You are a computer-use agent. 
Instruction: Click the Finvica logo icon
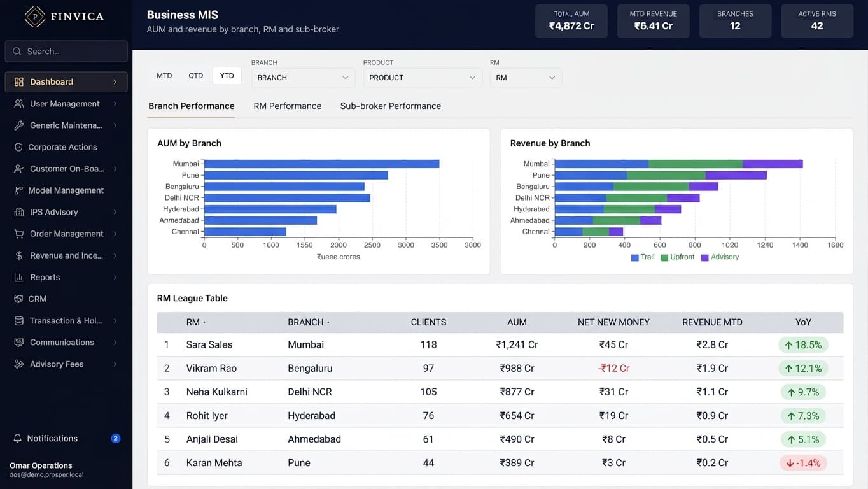tap(34, 17)
